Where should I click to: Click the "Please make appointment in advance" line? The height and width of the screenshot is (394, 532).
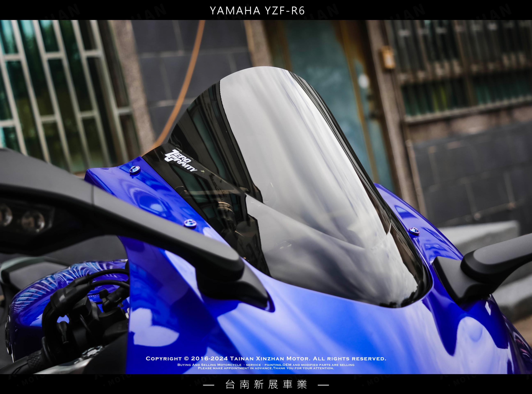[266, 368]
